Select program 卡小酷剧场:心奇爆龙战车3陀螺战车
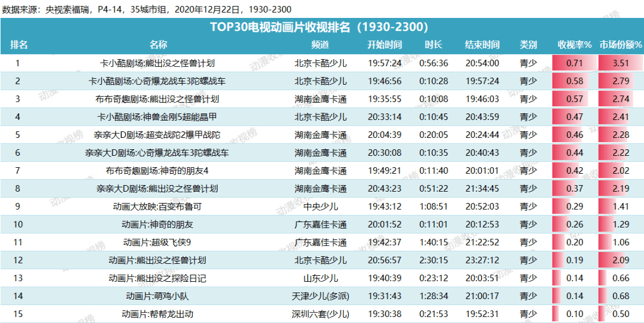Viewport: 644px width, 323px height. pos(157,81)
